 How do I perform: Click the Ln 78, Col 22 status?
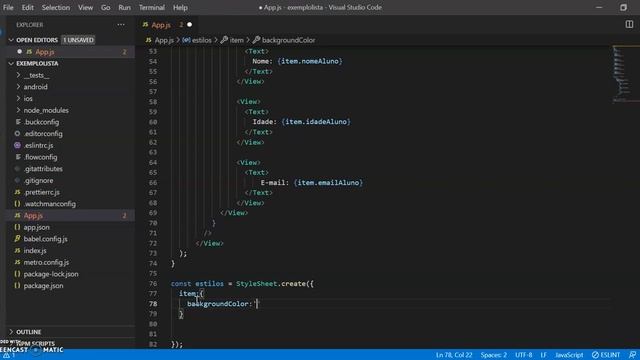click(x=454, y=355)
